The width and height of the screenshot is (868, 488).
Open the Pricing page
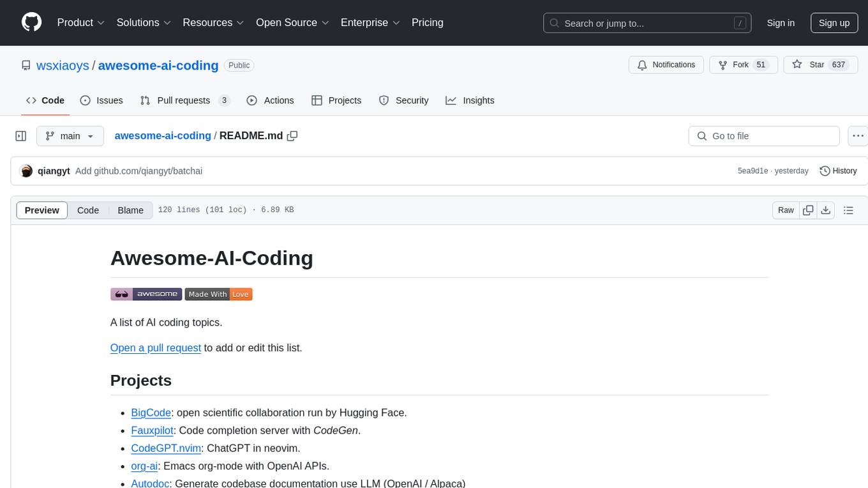428,22
